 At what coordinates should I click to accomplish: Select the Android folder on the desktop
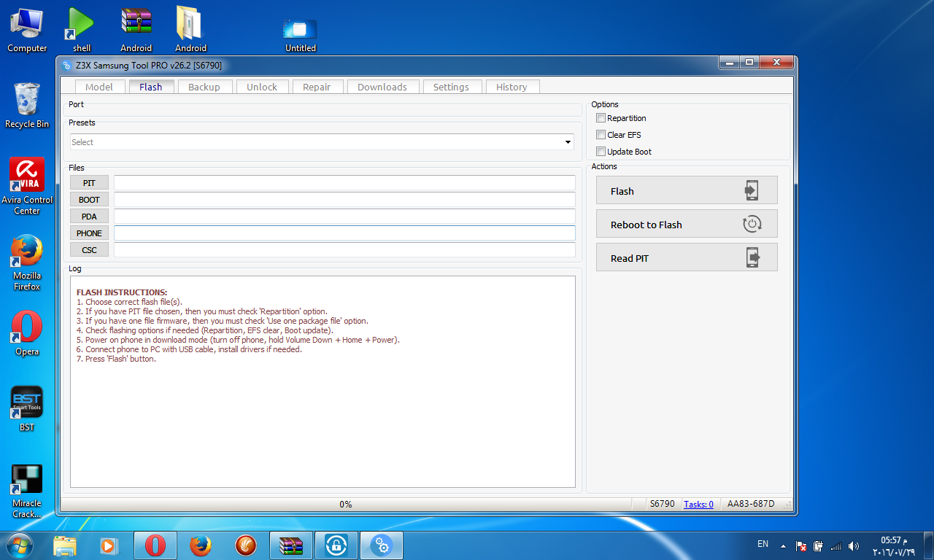pyautogui.click(x=190, y=29)
